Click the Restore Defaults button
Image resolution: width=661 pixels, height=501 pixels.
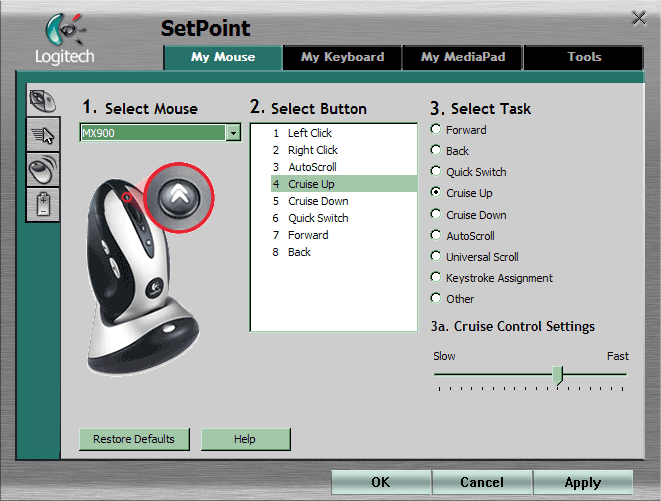click(x=134, y=439)
